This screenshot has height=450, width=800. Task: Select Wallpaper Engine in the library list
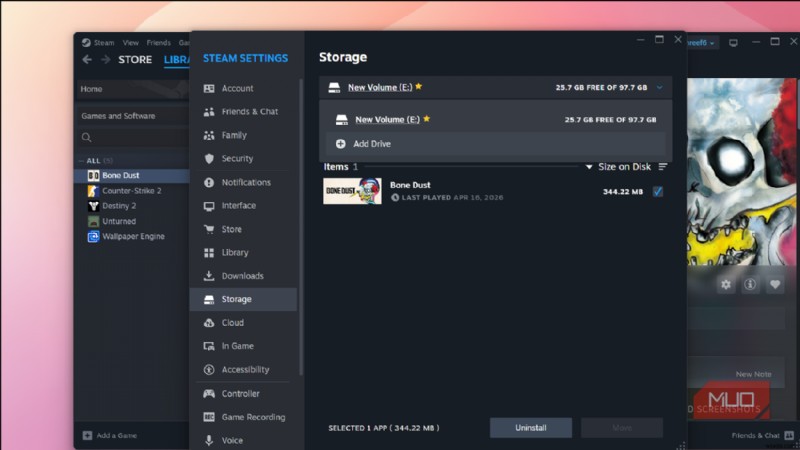(133, 237)
